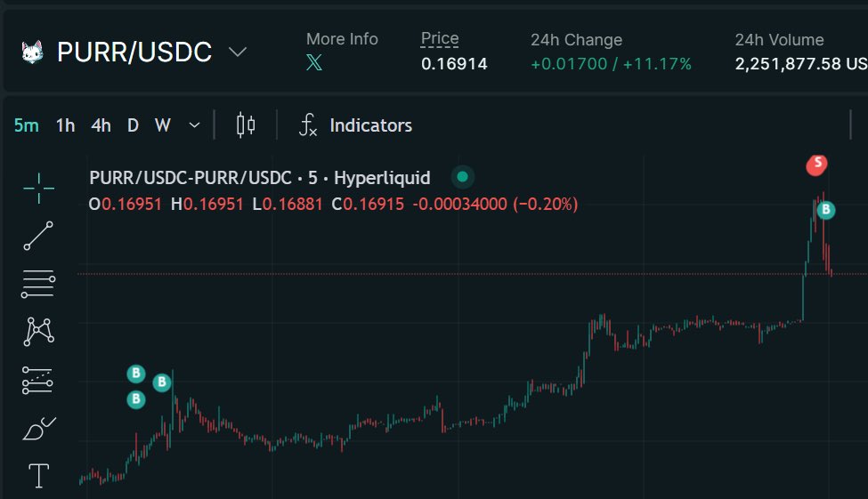Click the open value O0.16951
The width and height of the screenshot is (868, 499).
(x=126, y=205)
